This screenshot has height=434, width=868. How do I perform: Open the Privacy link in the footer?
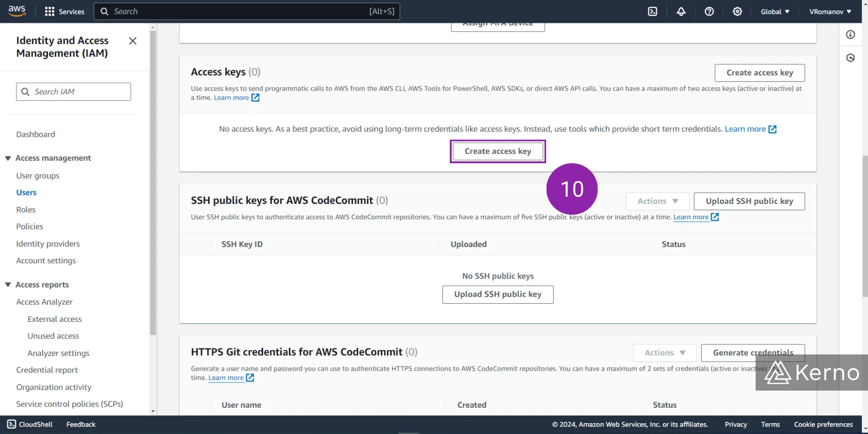736,425
